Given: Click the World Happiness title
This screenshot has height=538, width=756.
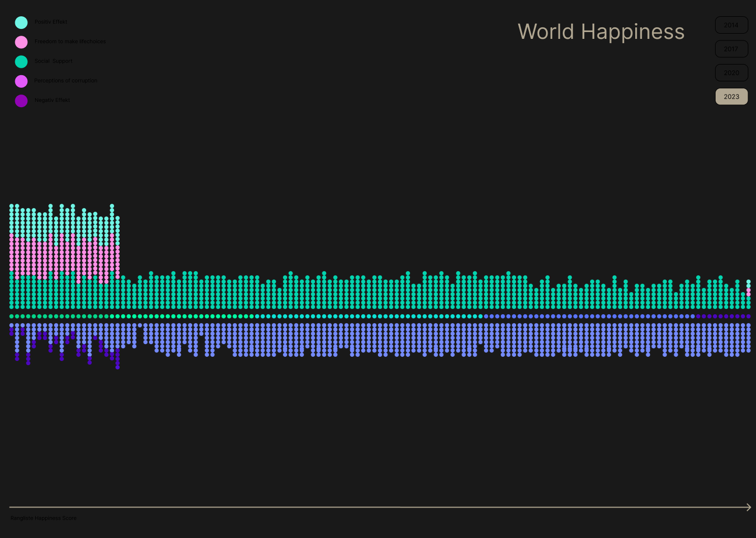Looking at the screenshot, I should click(601, 32).
